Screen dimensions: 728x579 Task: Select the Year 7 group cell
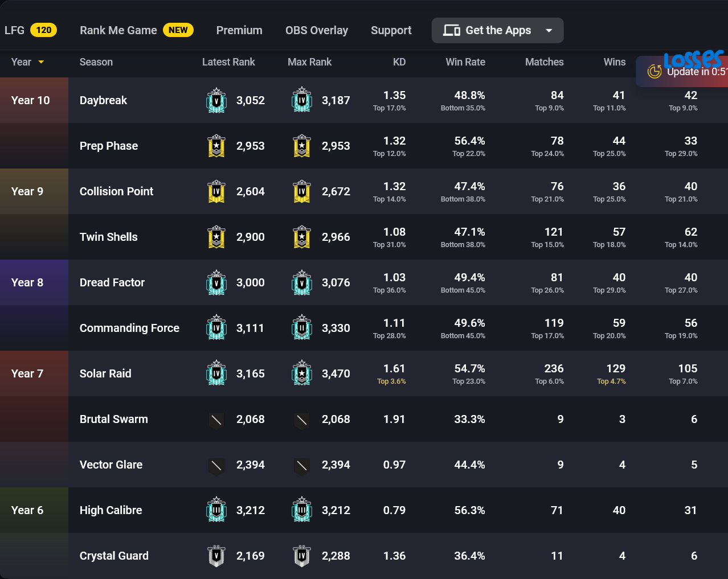point(34,373)
